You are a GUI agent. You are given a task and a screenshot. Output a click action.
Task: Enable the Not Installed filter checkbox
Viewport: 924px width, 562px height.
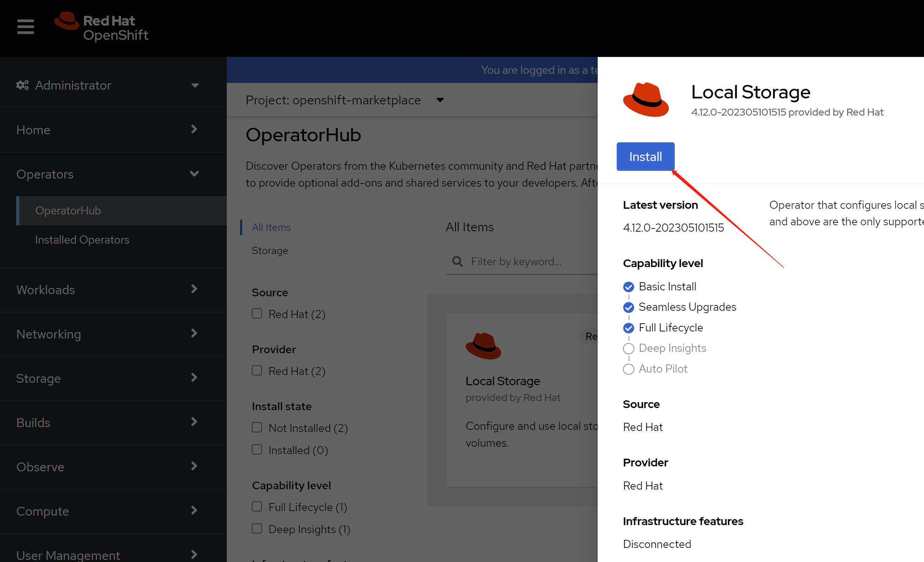pyautogui.click(x=257, y=427)
